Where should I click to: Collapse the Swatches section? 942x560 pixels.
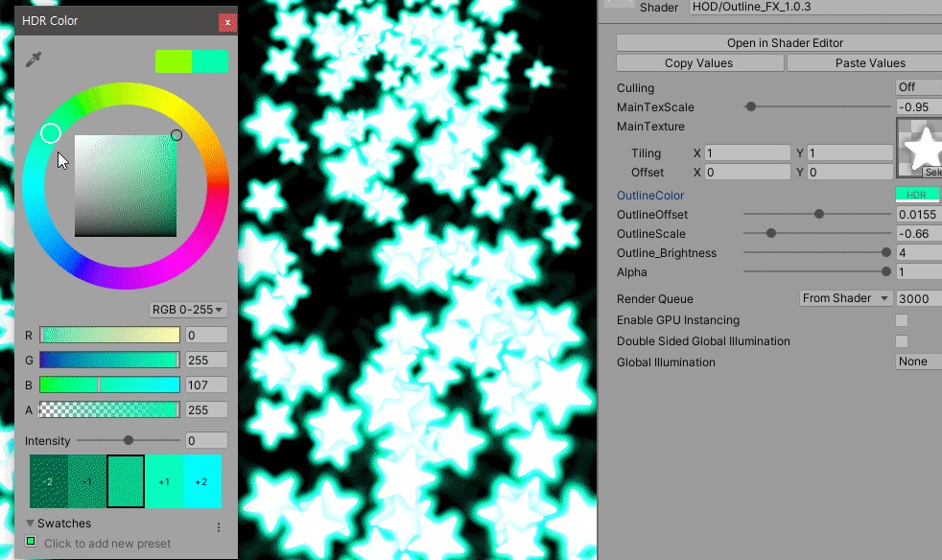[x=31, y=523]
